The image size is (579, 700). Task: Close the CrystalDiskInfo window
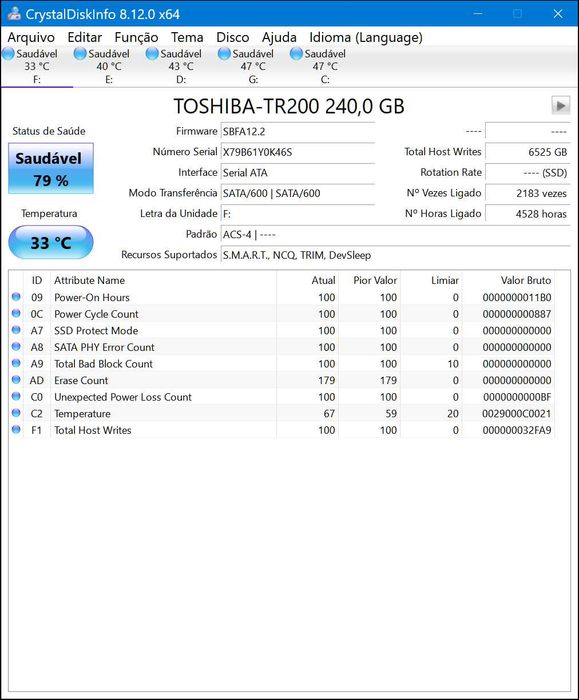[558, 14]
